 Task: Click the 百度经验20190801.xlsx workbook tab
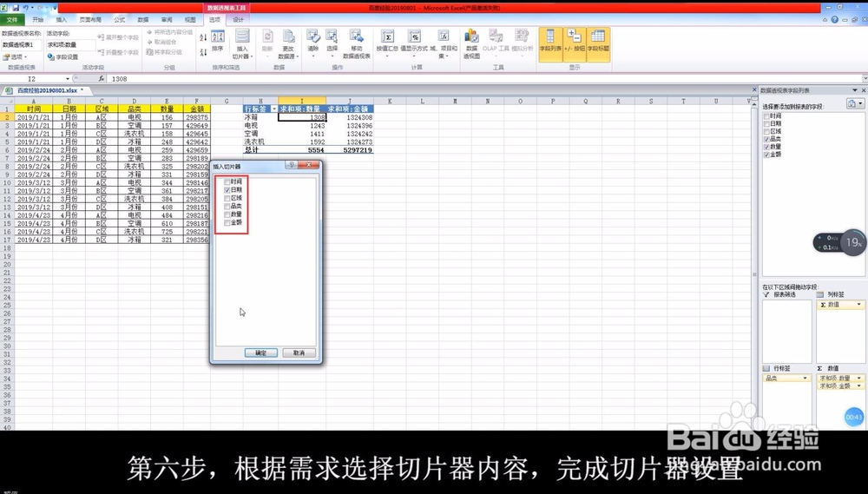coord(49,90)
